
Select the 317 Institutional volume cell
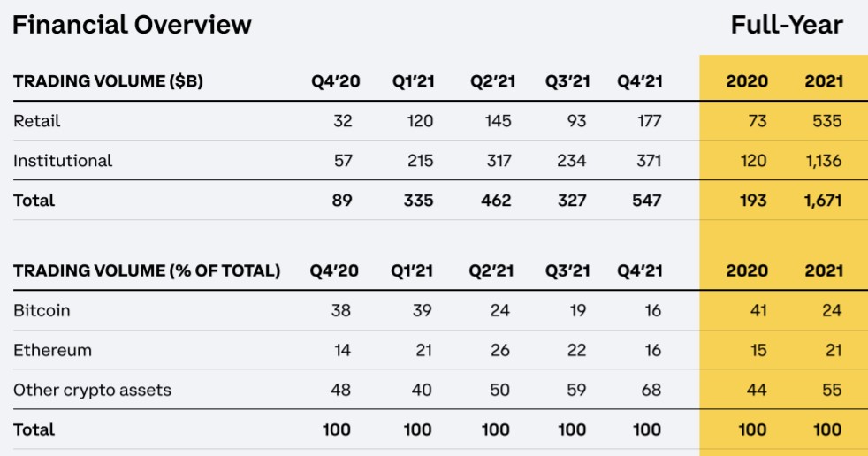[x=499, y=161]
